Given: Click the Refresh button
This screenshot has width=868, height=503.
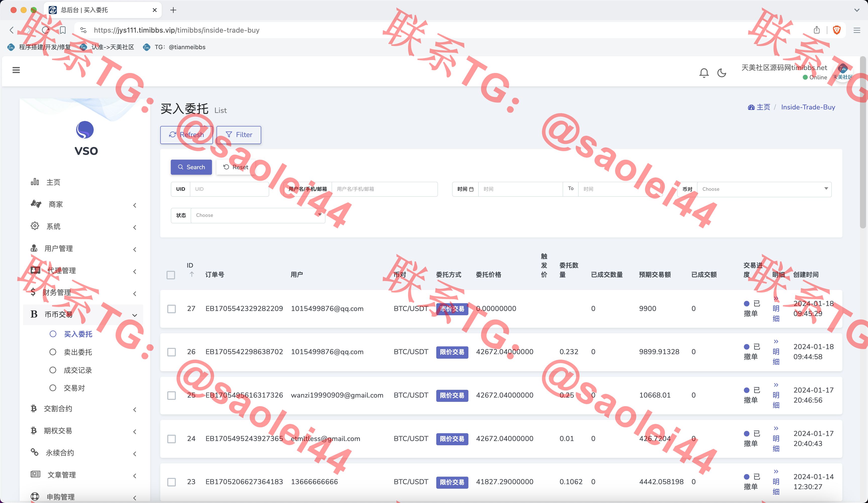Looking at the screenshot, I should [186, 135].
